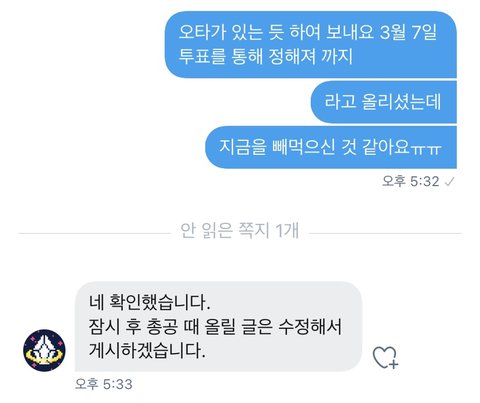This screenshot has width=480, height=403.
Task: Click the '게시하겠습니다.' final line of reply
Action: tap(147, 350)
